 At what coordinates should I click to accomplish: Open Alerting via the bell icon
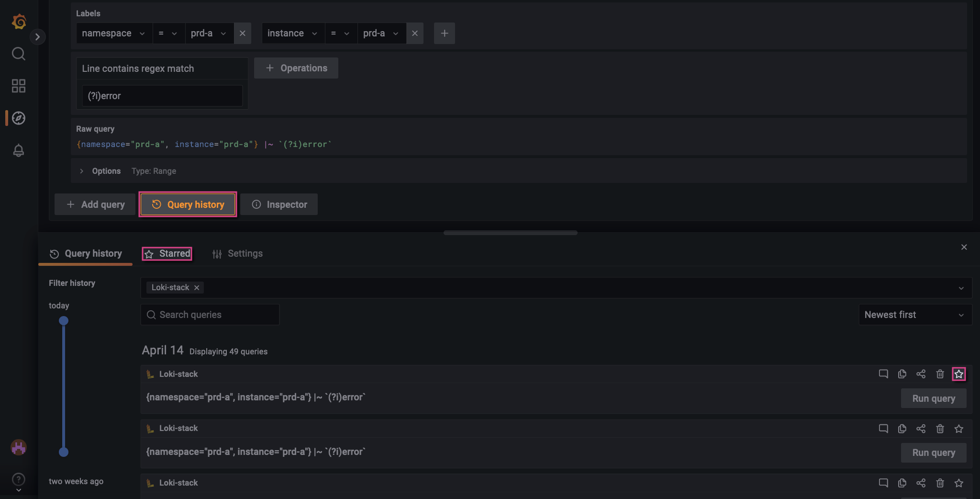coord(18,150)
